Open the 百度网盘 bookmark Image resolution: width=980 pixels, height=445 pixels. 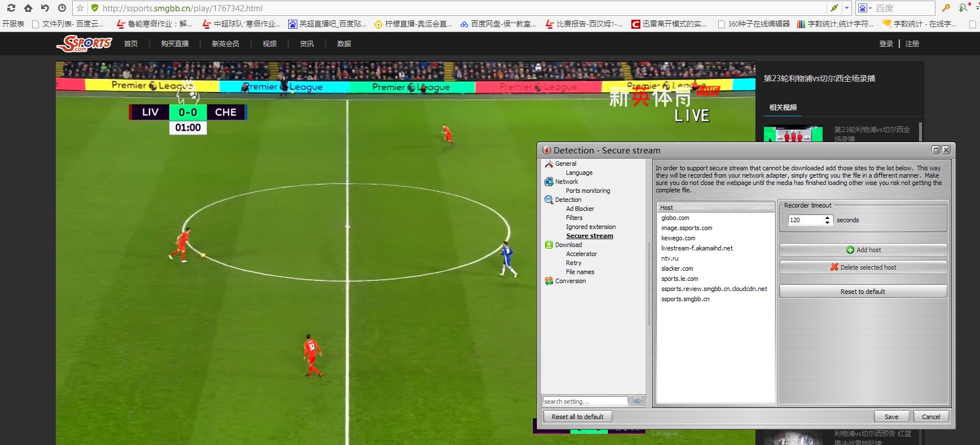[499, 24]
